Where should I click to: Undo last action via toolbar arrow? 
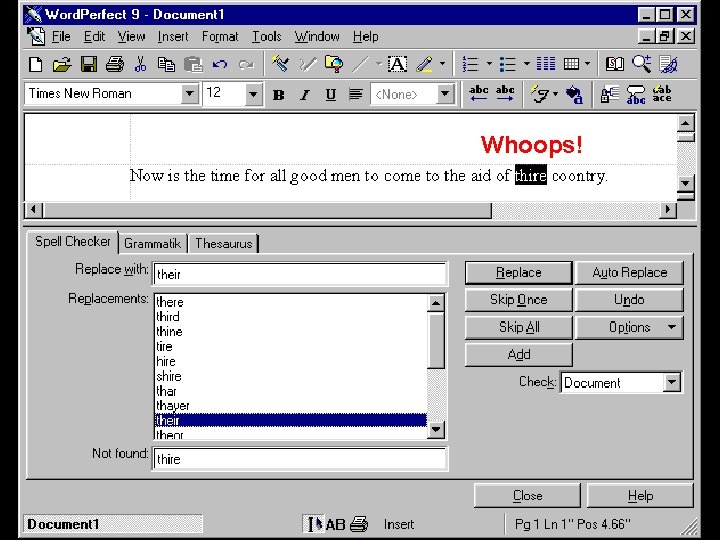219,64
